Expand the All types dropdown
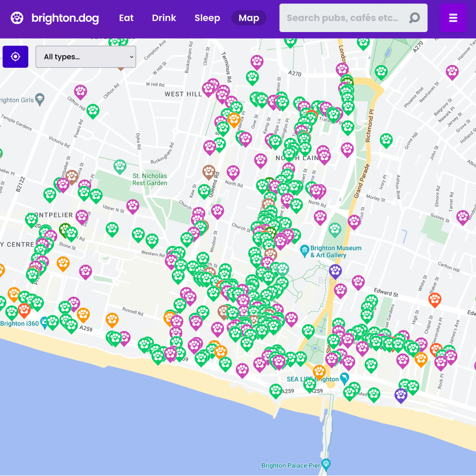Image resolution: width=476 pixels, height=476 pixels. coord(86,57)
